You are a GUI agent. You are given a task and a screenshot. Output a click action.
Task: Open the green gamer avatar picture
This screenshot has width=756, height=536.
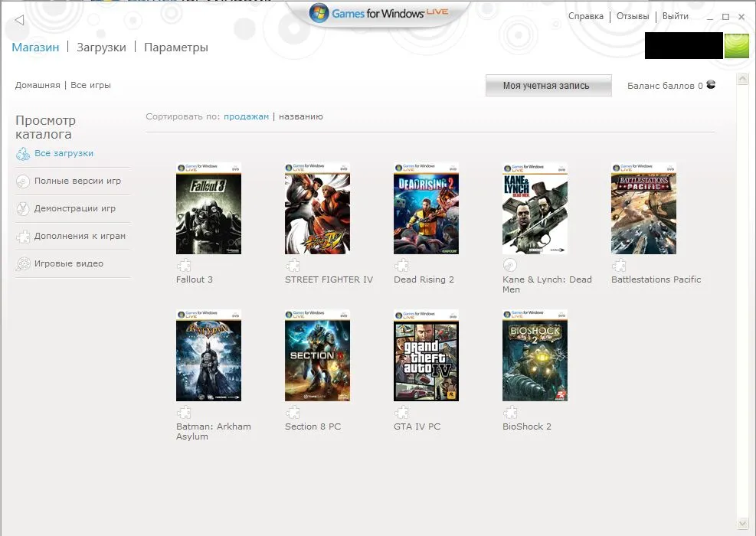[737, 45]
